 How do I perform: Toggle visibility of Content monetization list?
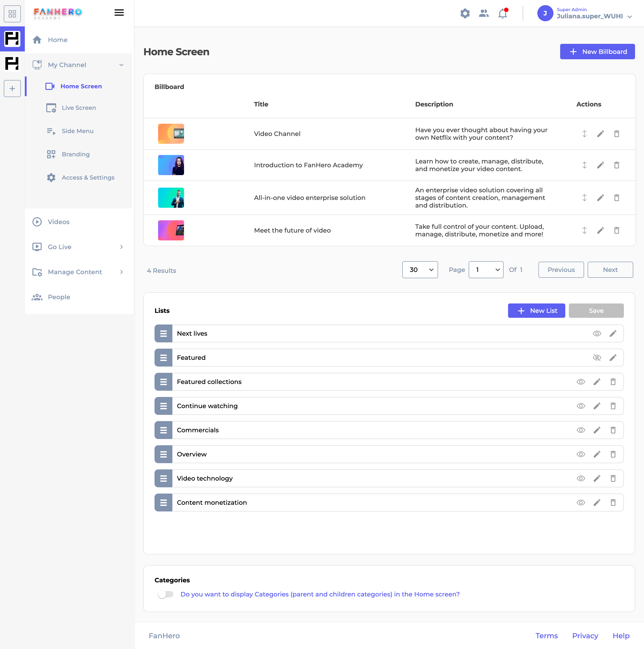click(x=581, y=503)
